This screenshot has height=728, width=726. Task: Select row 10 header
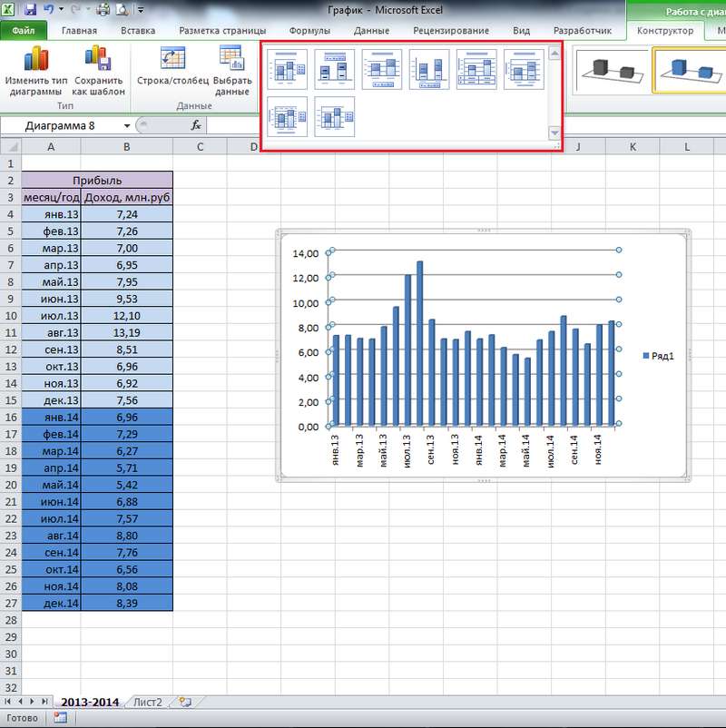coord(11,316)
